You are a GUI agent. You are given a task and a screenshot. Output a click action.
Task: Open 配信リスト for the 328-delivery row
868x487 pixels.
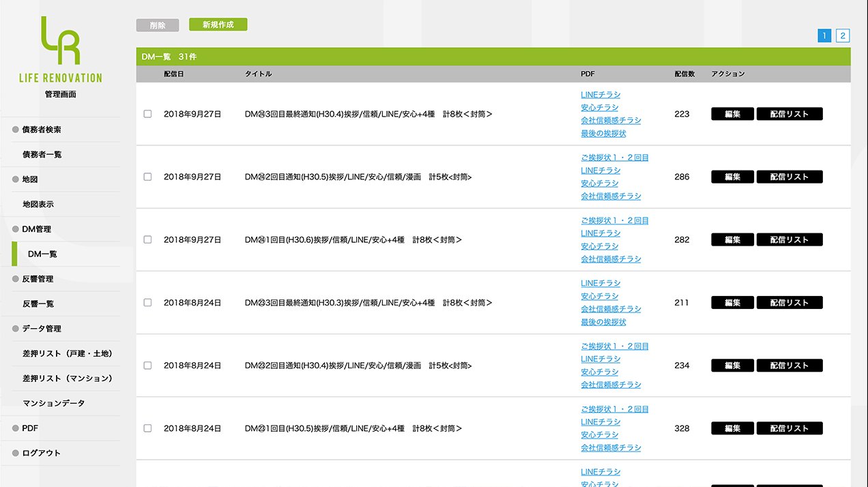(x=789, y=428)
